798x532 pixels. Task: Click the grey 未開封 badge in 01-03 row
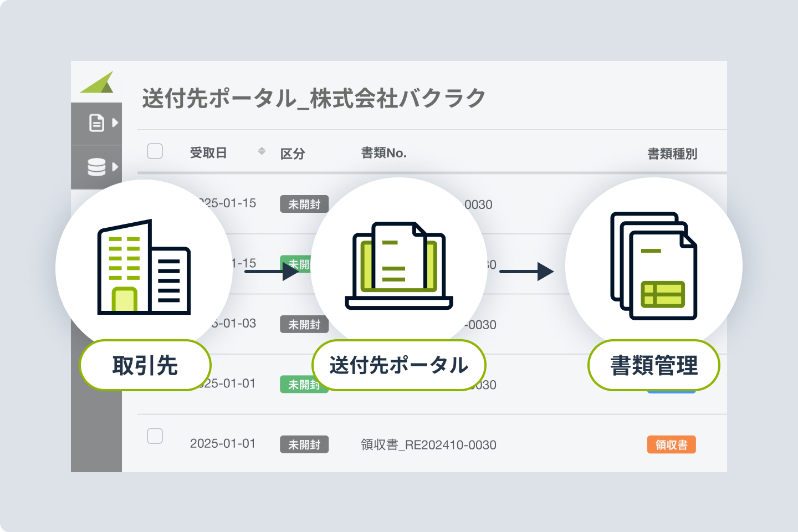tap(304, 324)
